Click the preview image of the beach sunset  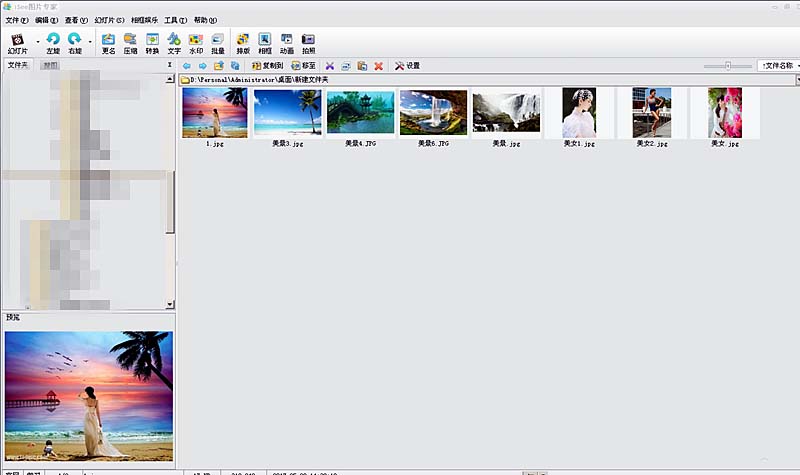(89, 396)
